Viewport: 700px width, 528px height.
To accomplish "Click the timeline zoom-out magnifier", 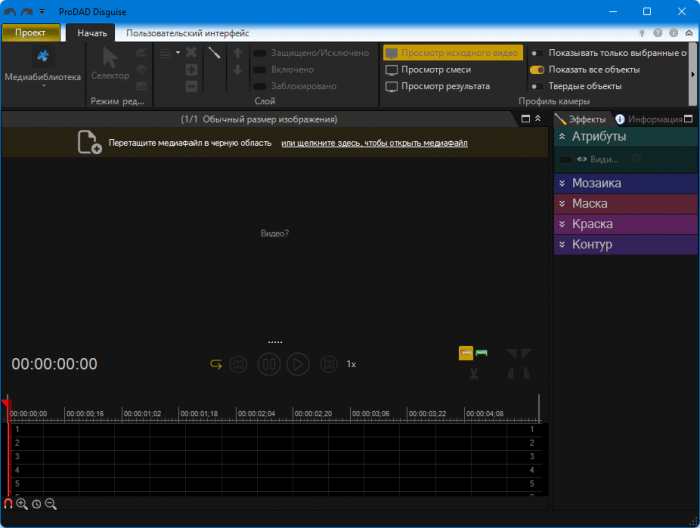I will [51, 504].
